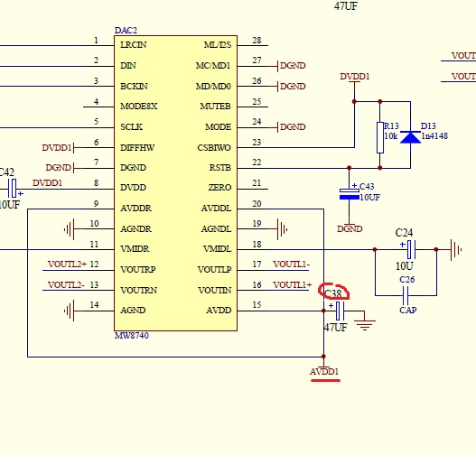Select ground symbol right of C24
This screenshot has height=455, width=476.
click(456, 250)
